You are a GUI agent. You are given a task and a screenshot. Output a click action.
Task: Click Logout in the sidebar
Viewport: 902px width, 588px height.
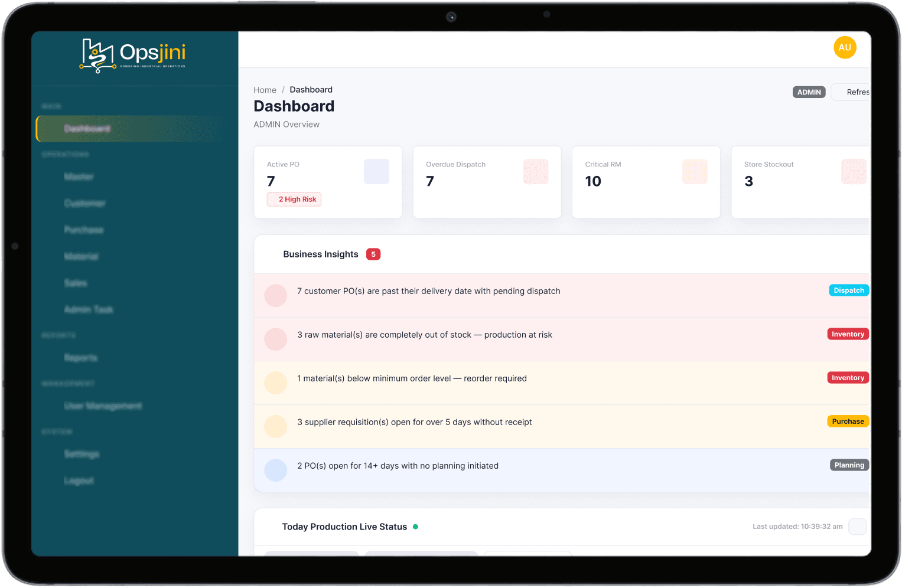[x=79, y=481]
